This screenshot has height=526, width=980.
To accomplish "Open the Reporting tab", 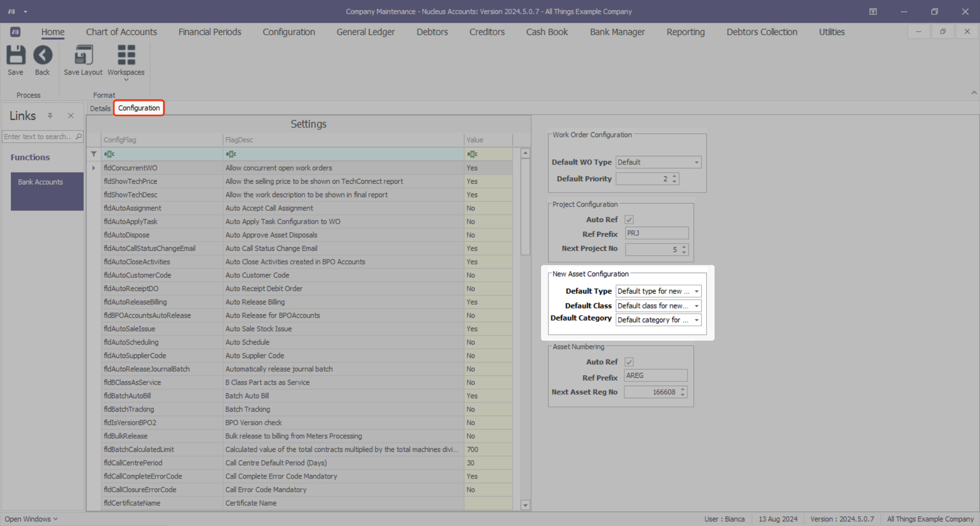I will point(685,32).
